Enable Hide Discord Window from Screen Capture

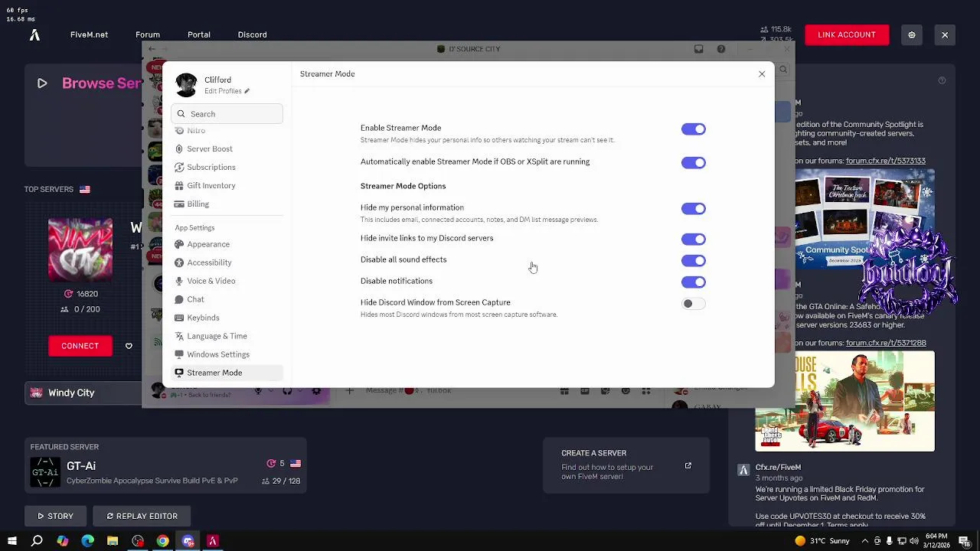pos(693,304)
